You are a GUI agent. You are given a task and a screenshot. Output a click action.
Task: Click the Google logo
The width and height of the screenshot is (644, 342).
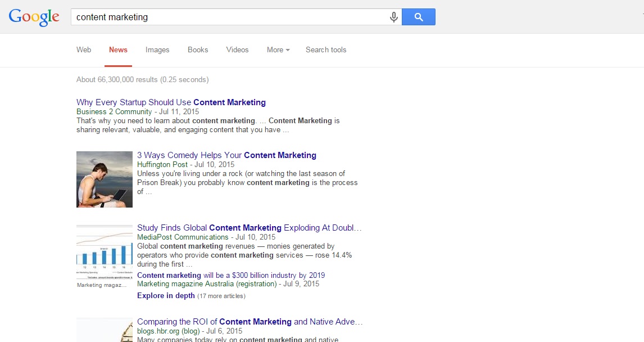point(34,17)
